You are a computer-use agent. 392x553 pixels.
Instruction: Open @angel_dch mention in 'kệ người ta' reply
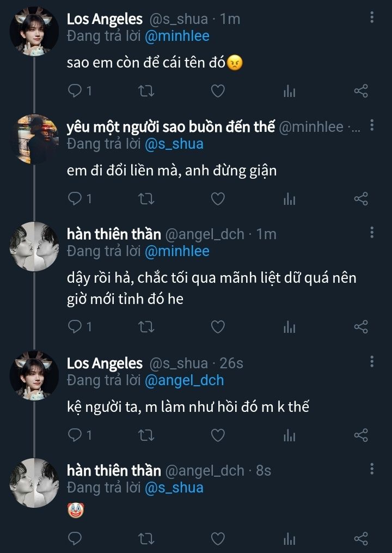(184, 380)
